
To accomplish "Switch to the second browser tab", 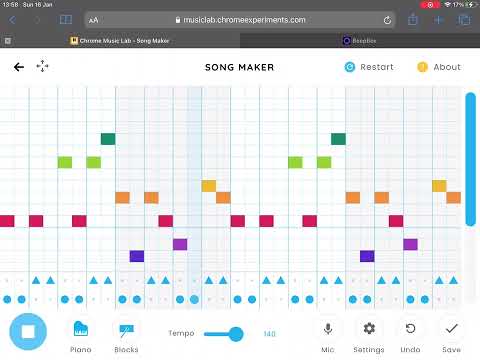I will (x=360, y=41).
